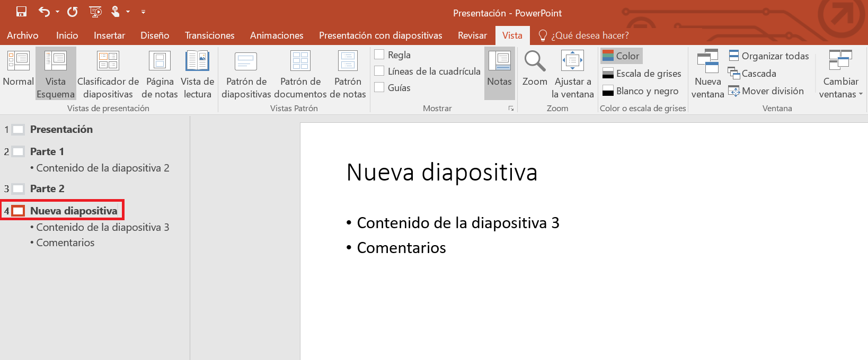Click Organizar todas windows

pos(769,56)
